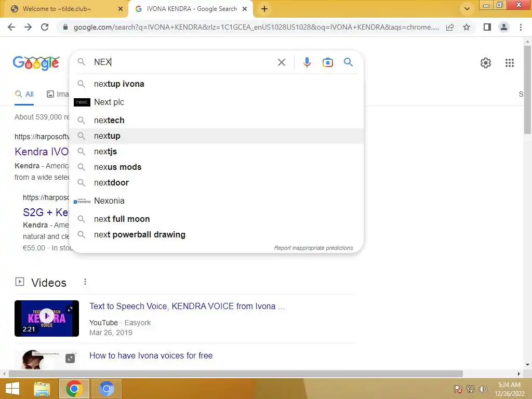Expand the tab search dropdown
Viewport: 532px width, 399px height.
pos(467,9)
